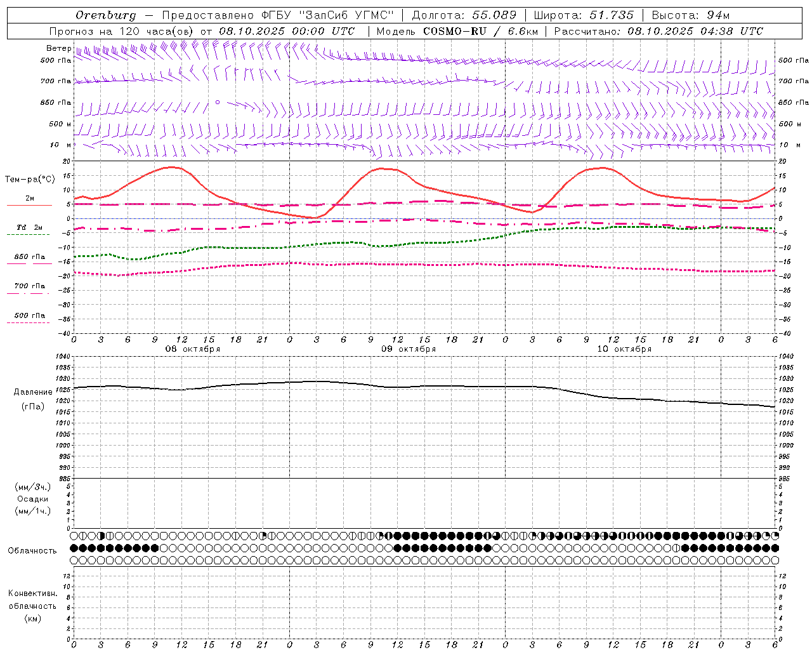Screen dimensions: 812x650
Task: Click the longitude value "Долгота: 55.089"
Action: 464,15
